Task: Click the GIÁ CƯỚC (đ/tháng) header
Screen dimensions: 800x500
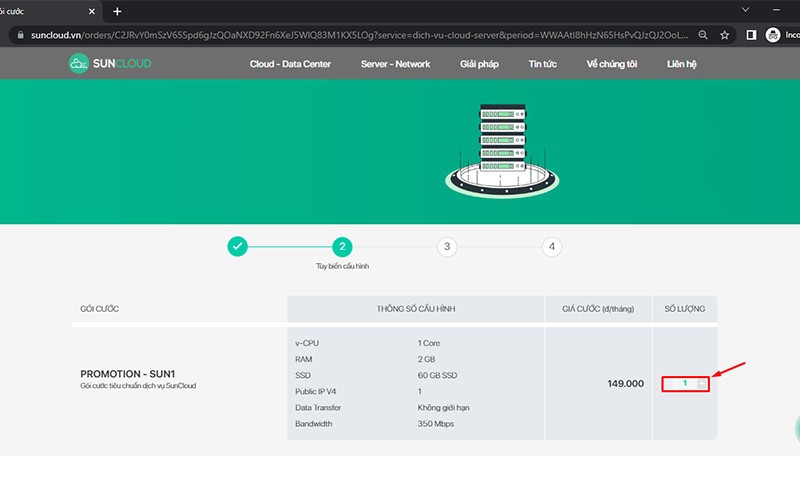Action: [598, 309]
